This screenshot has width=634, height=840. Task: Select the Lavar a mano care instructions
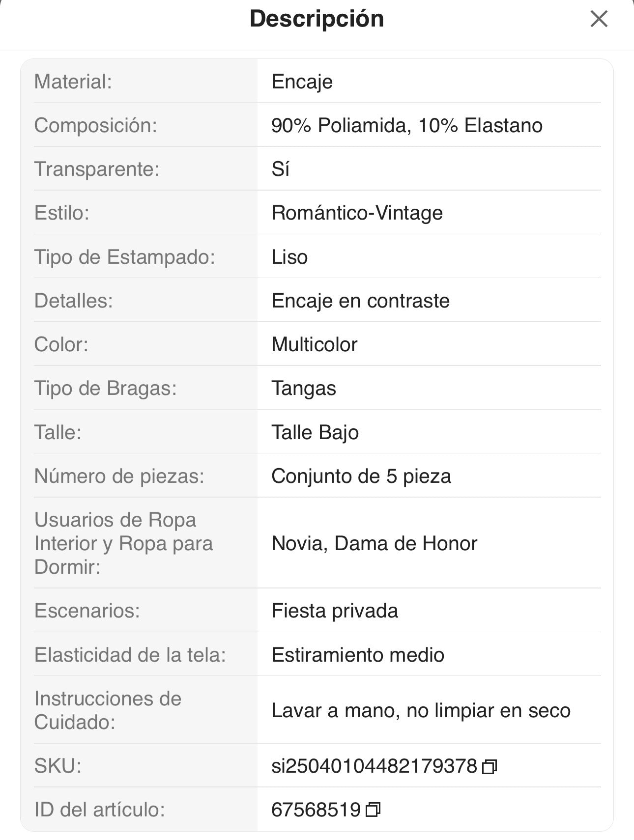click(421, 710)
